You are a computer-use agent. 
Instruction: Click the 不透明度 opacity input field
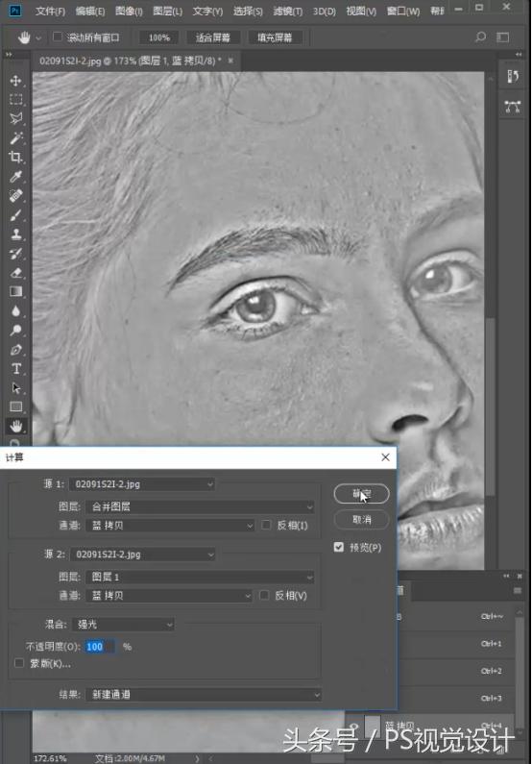pos(100,647)
